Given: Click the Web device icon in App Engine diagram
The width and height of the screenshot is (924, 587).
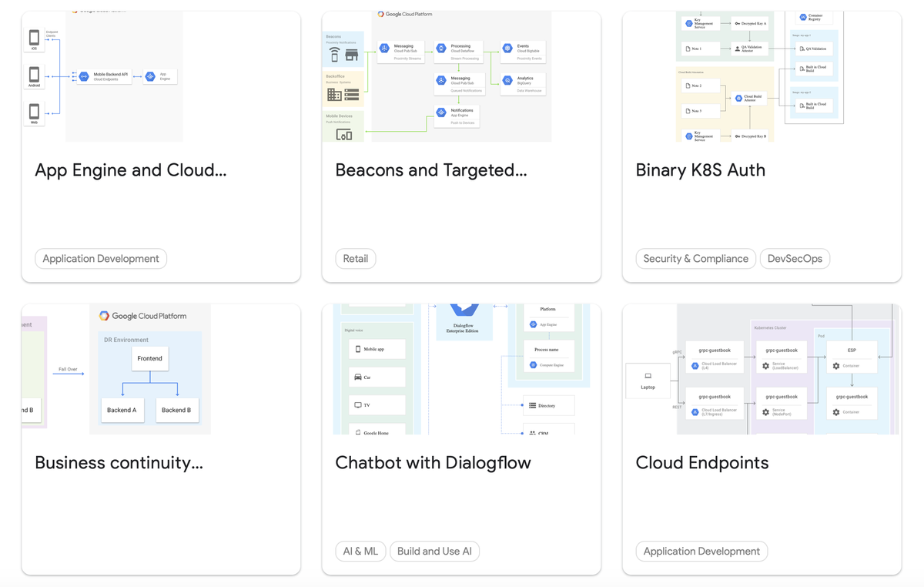Looking at the screenshot, I should point(34,112).
